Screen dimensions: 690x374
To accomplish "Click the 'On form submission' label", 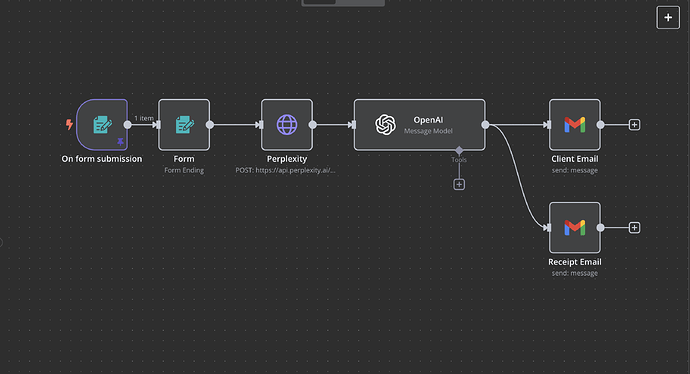I will [102, 159].
